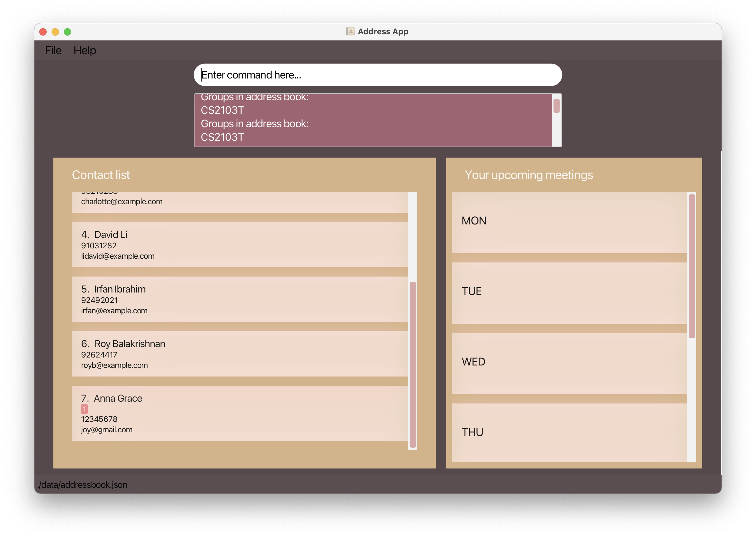Click the ./data/addressbook.json status bar path

coord(83,484)
